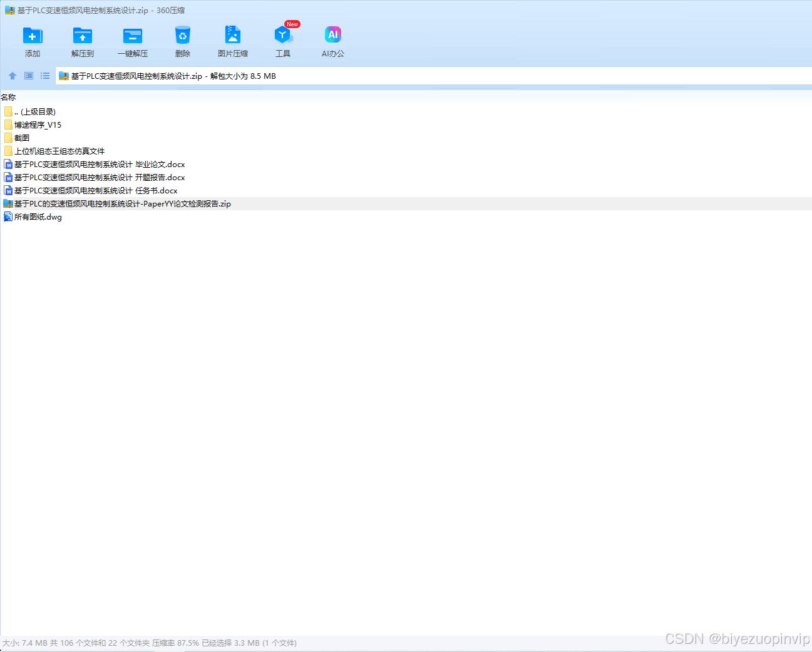Click the folder icon of 博途程序_V15
Viewport: 812px width, 652px height.
tap(8, 125)
